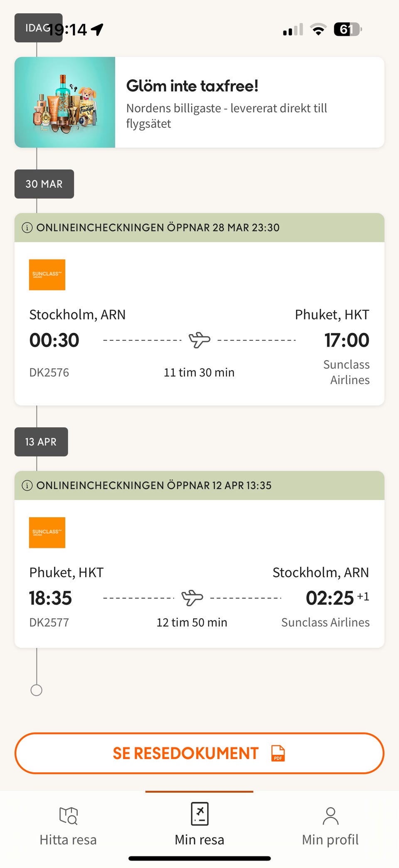399x868 pixels.
Task: Tap info icon for 12 Apr check-in
Action: (x=27, y=486)
